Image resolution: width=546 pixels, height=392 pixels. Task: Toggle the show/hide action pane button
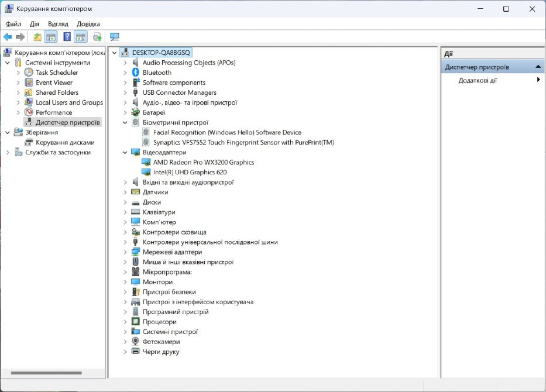(81, 37)
